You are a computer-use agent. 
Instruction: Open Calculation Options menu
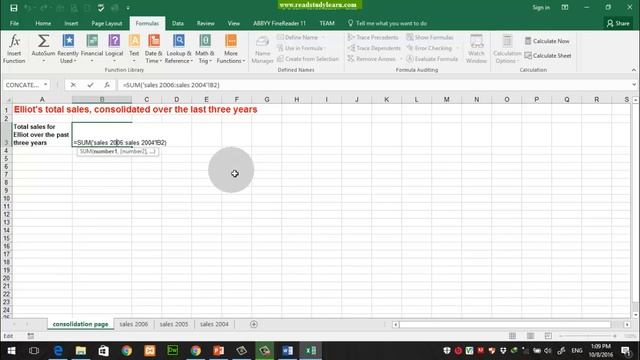point(507,49)
